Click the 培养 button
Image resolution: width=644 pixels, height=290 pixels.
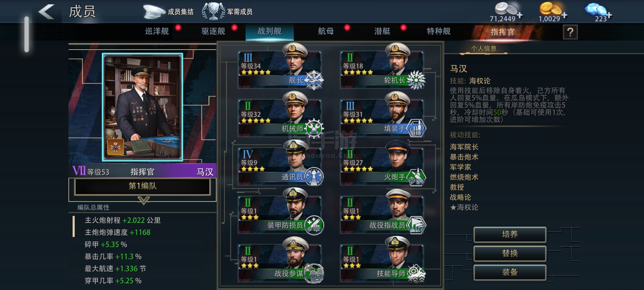tap(510, 235)
